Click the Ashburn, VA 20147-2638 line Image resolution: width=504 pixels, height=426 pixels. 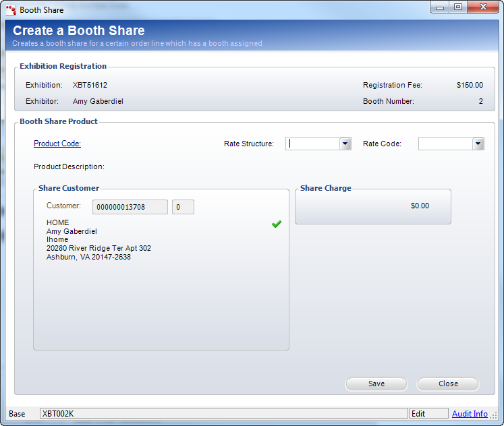point(88,257)
